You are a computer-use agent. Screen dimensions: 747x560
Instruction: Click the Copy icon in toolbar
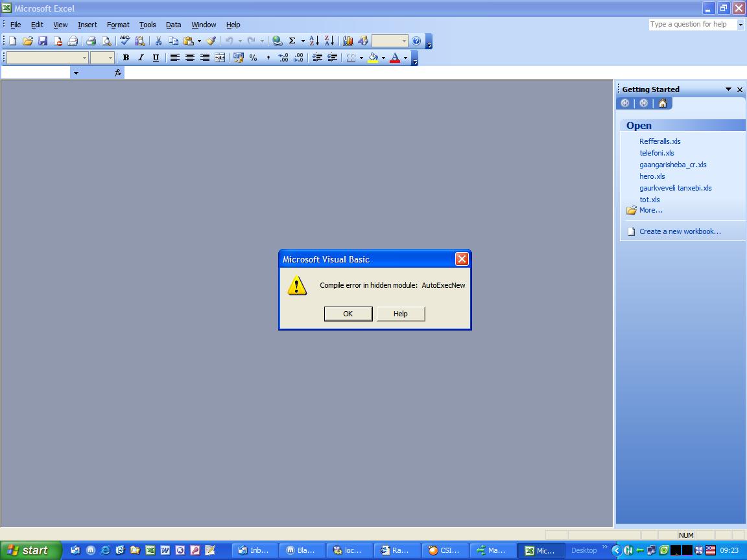tap(173, 41)
